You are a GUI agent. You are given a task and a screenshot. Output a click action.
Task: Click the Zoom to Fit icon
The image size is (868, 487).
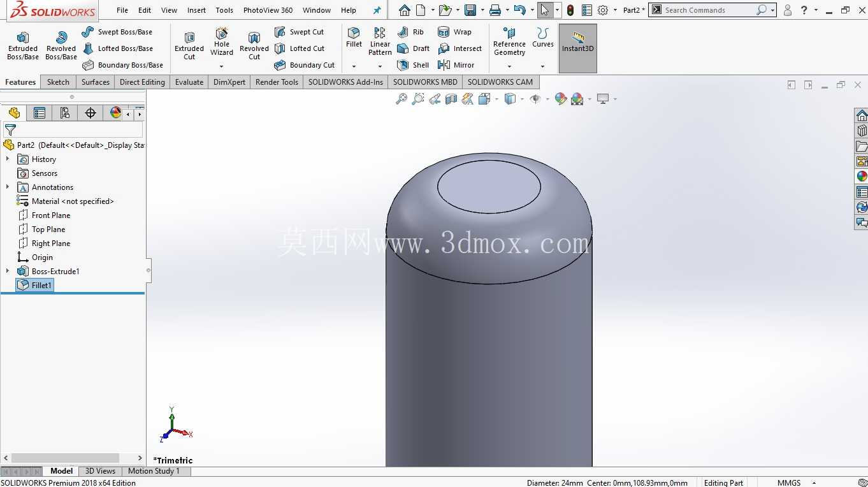click(x=401, y=99)
